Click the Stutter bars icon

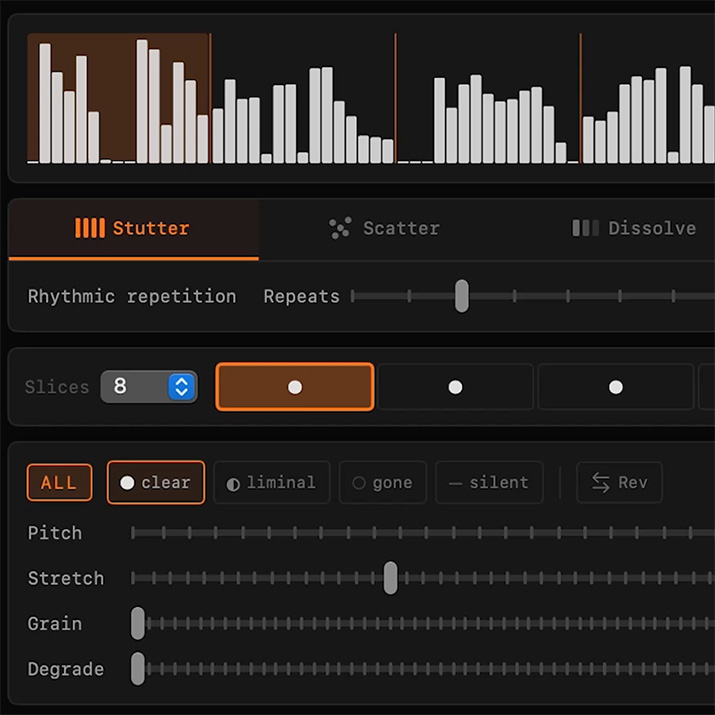(90, 228)
